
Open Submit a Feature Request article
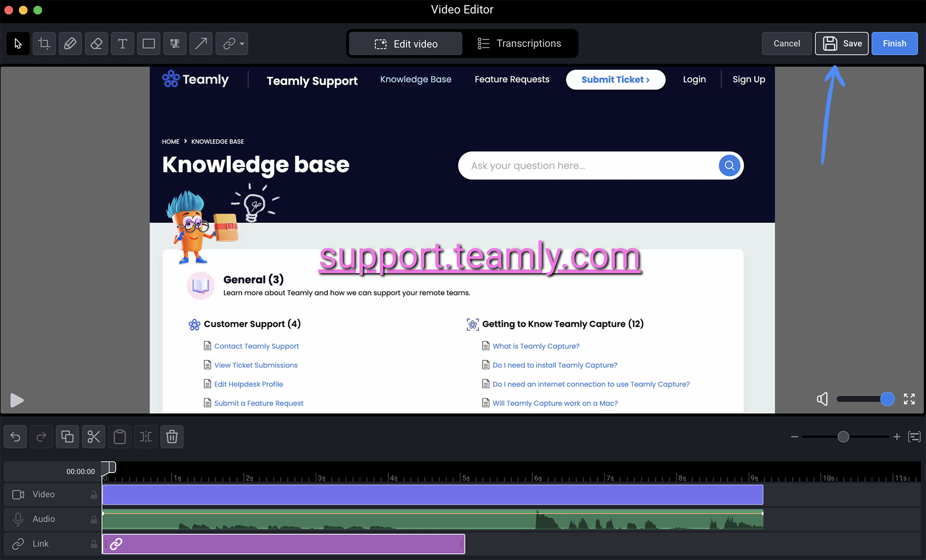[x=259, y=403]
